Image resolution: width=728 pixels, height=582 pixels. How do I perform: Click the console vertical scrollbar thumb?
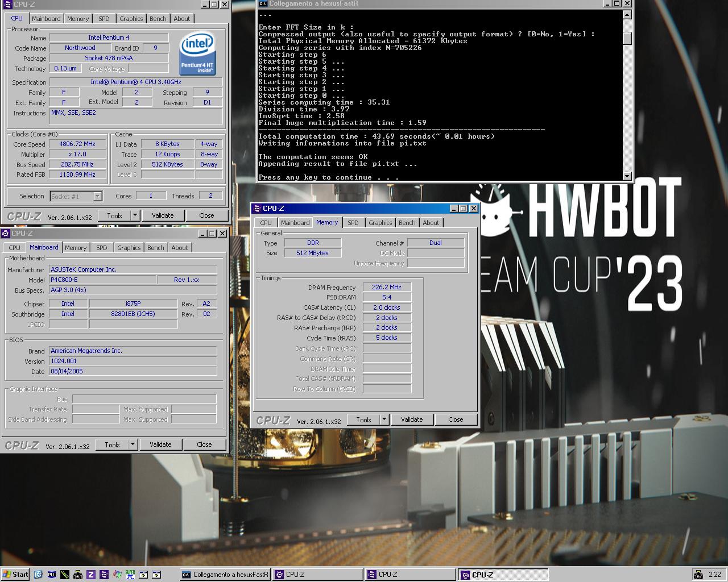coord(627,39)
